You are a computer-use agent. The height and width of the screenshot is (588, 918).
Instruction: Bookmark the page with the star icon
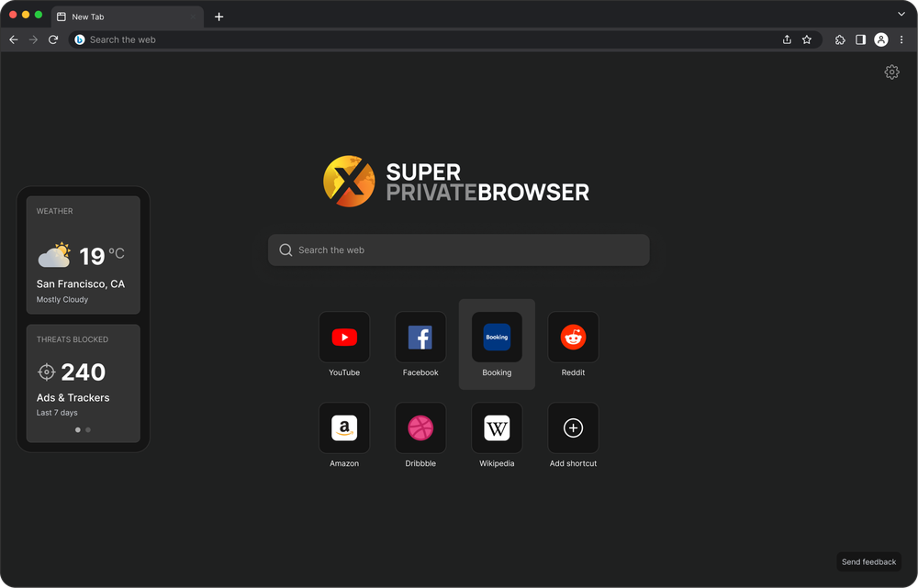(807, 39)
